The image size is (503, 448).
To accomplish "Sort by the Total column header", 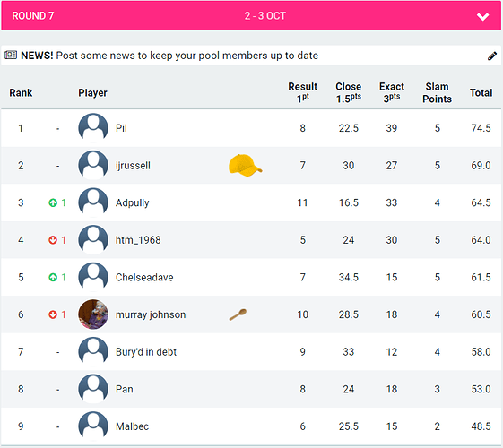I will (481, 92).
